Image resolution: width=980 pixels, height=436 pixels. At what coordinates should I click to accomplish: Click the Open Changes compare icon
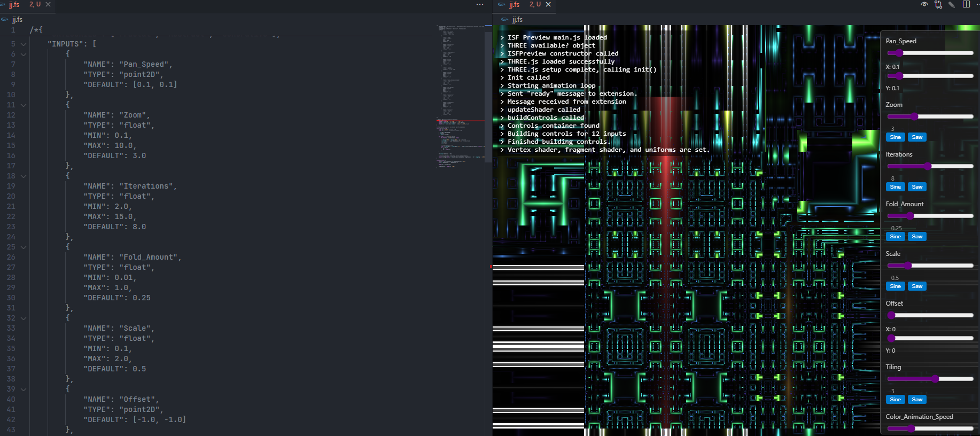coord(938,4)
